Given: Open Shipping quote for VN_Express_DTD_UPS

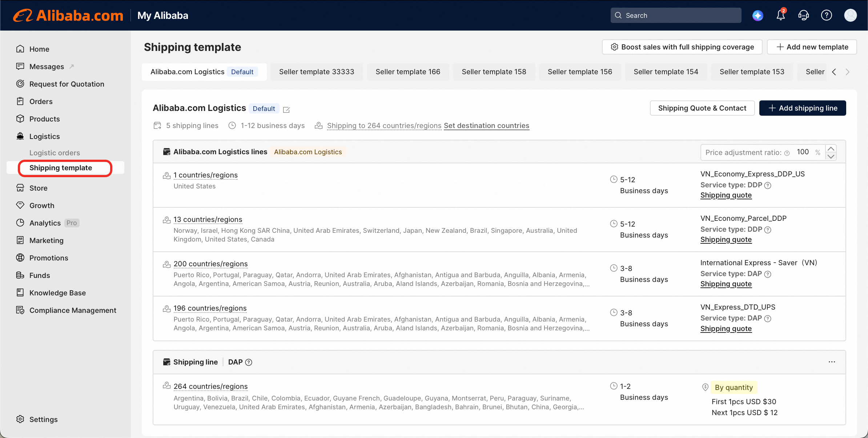Looking at the screenshot, I should (x=726, y=328).
